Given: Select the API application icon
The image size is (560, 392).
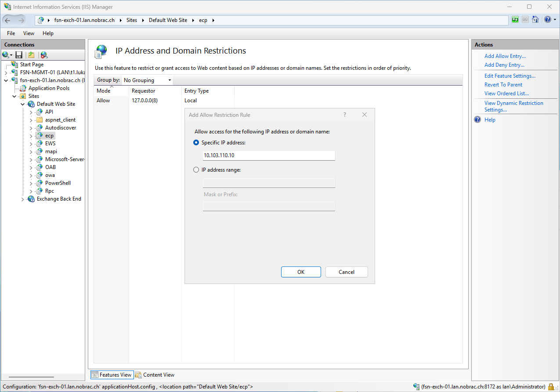Looking at the screenshot, I should (x=40, y=112).
